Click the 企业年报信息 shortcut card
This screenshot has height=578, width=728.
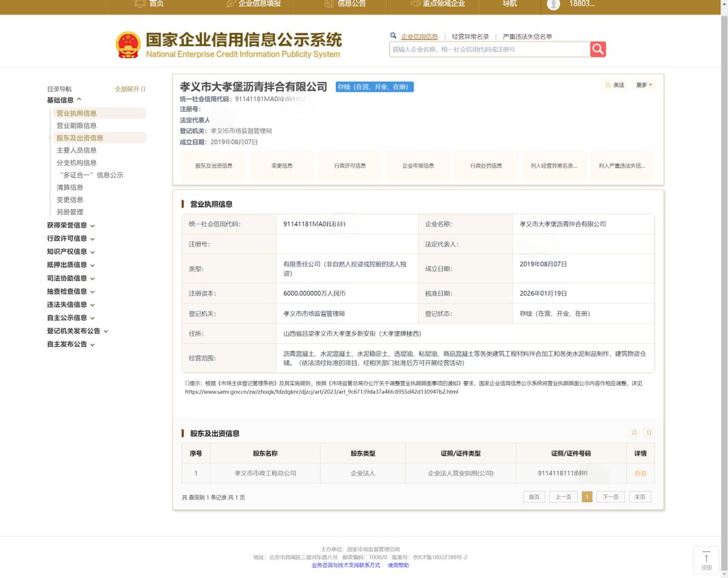[418, 165]
